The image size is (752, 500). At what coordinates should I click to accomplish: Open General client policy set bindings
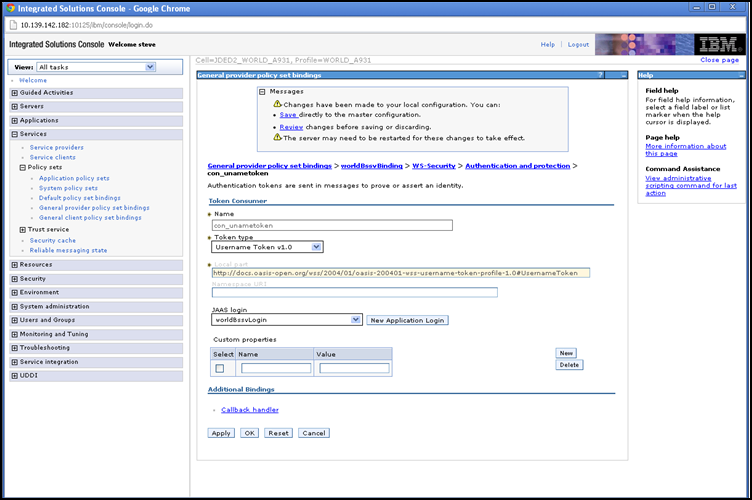pos(90,218)
